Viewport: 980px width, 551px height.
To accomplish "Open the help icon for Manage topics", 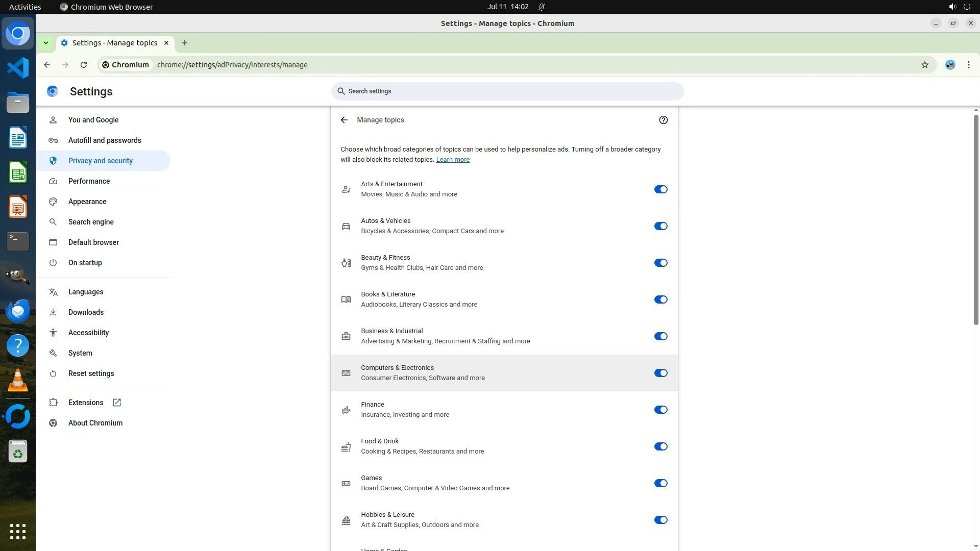I will pos(663,120).
